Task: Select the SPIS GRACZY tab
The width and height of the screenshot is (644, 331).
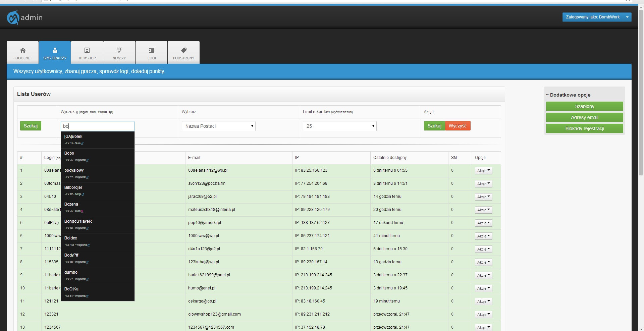Action: pos(55,52)
